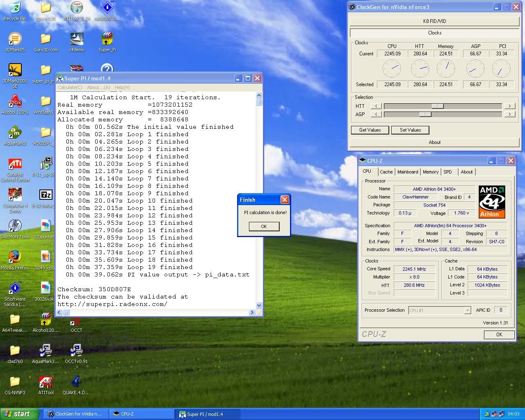Click OK button in CPU-Z window
The image size is (525, 420).
499,335
